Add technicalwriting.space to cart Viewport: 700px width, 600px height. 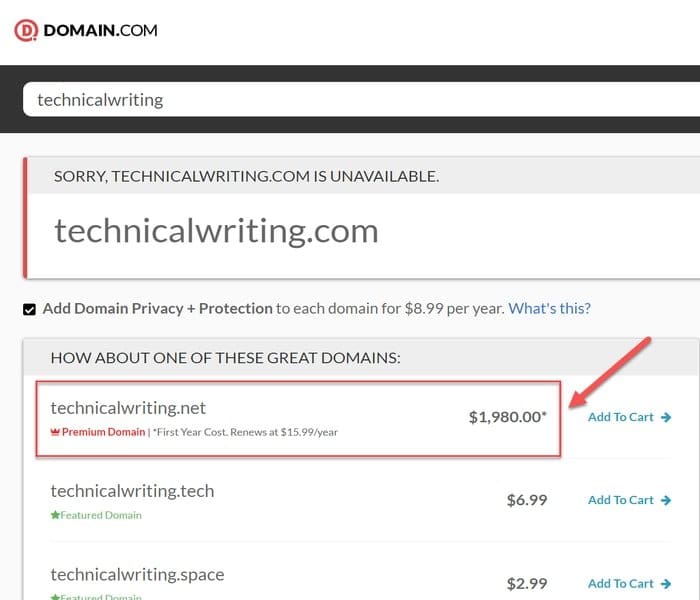621,583
